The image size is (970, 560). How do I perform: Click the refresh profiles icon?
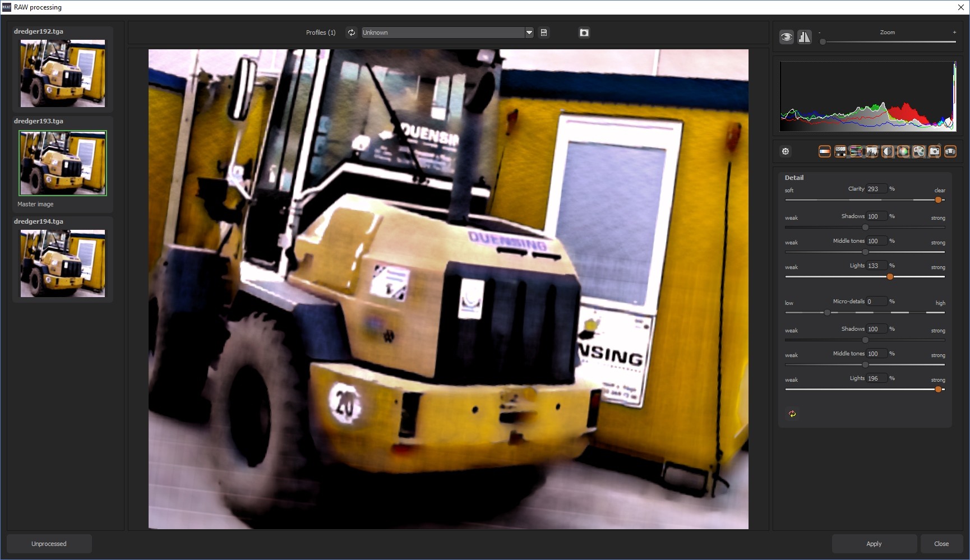(x=352, y=33)
